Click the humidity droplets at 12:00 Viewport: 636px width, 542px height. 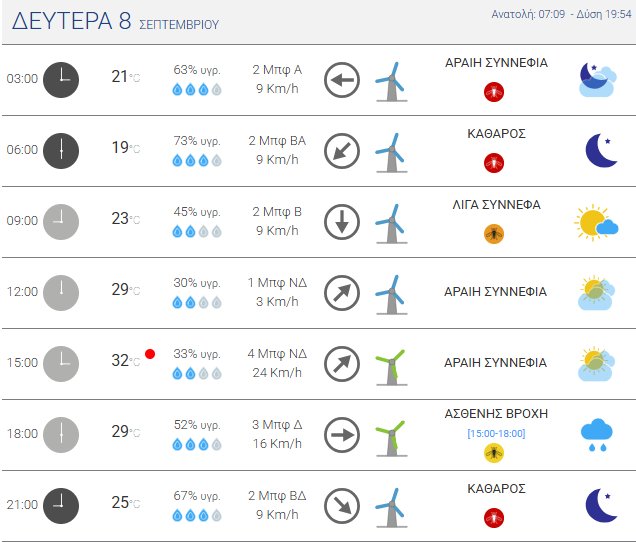197,302
